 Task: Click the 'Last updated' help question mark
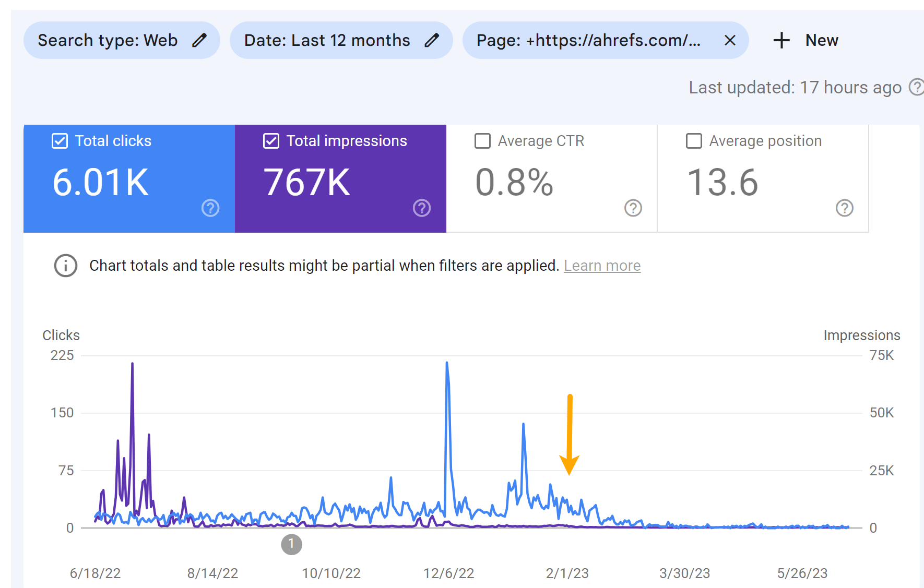(x=917, y=88)
